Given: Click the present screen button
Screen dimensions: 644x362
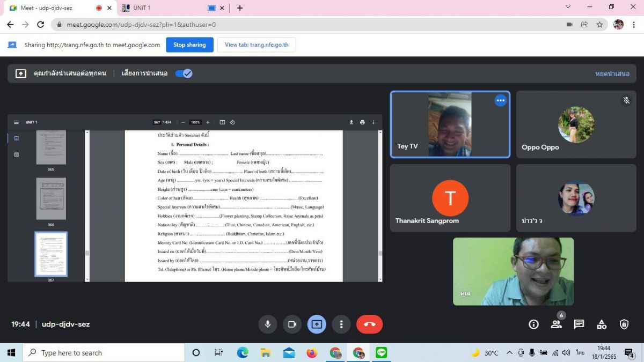Looking at the screenshot, I should 317,324.
